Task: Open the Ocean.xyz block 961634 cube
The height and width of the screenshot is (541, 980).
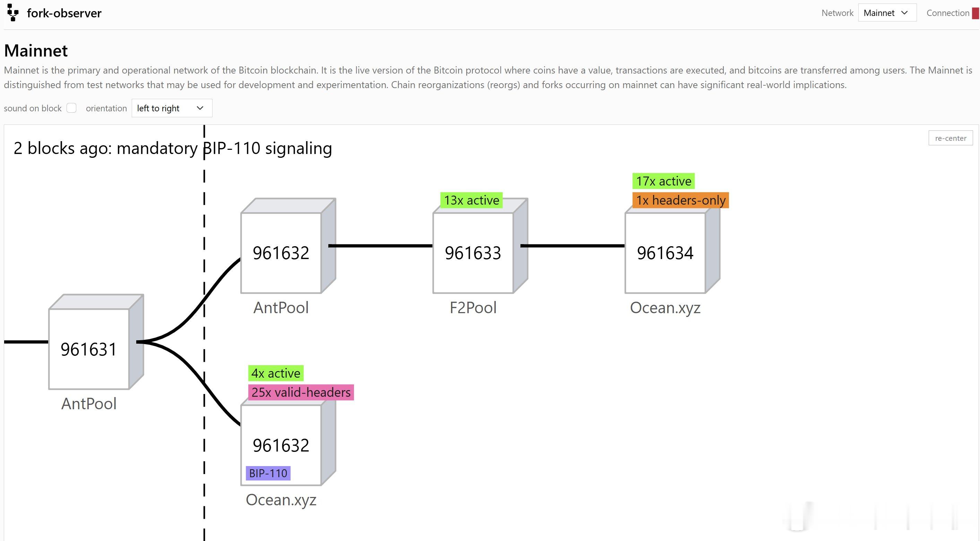Action: 672,246
